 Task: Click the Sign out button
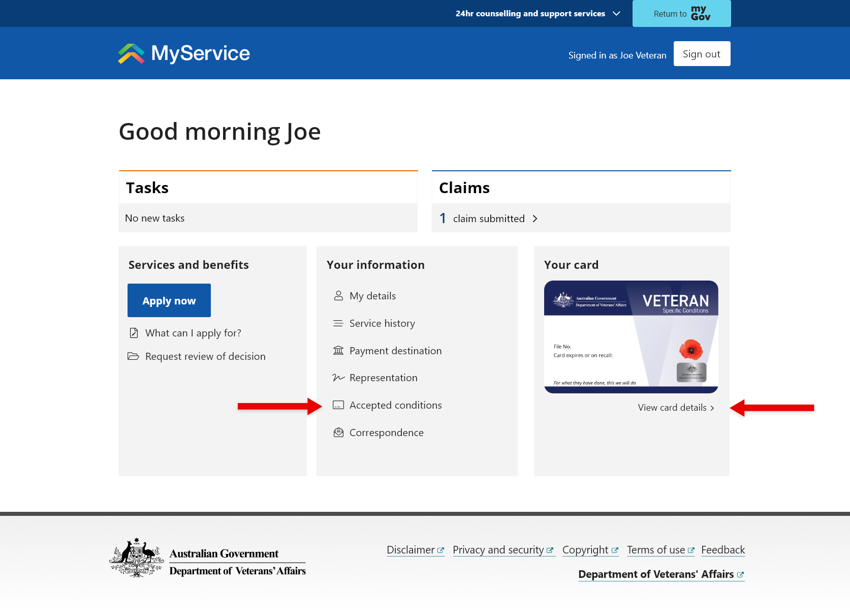(702, 54)
